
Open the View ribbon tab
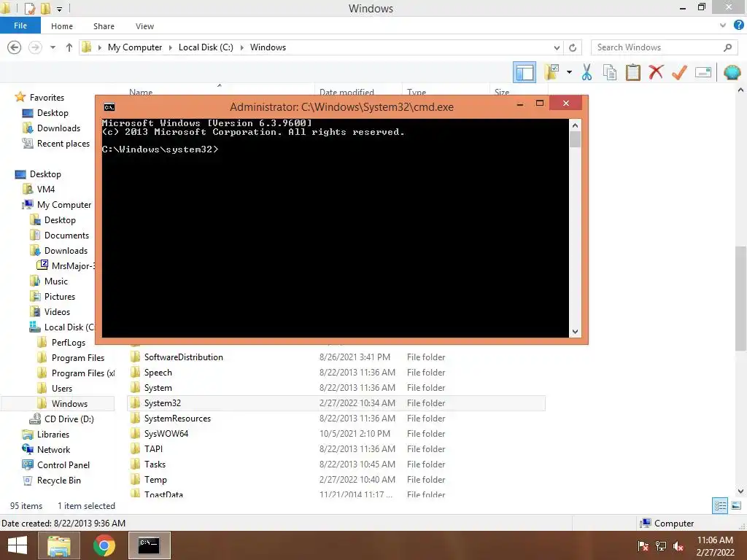tap(144, 26)
